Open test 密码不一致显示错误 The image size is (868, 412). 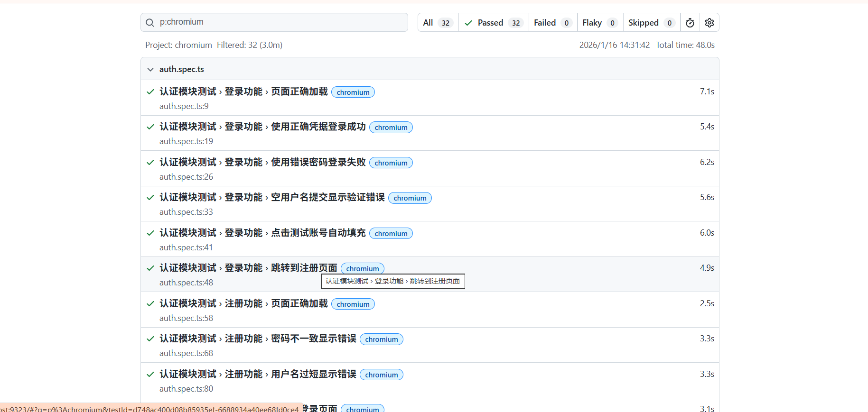(258, 339)
